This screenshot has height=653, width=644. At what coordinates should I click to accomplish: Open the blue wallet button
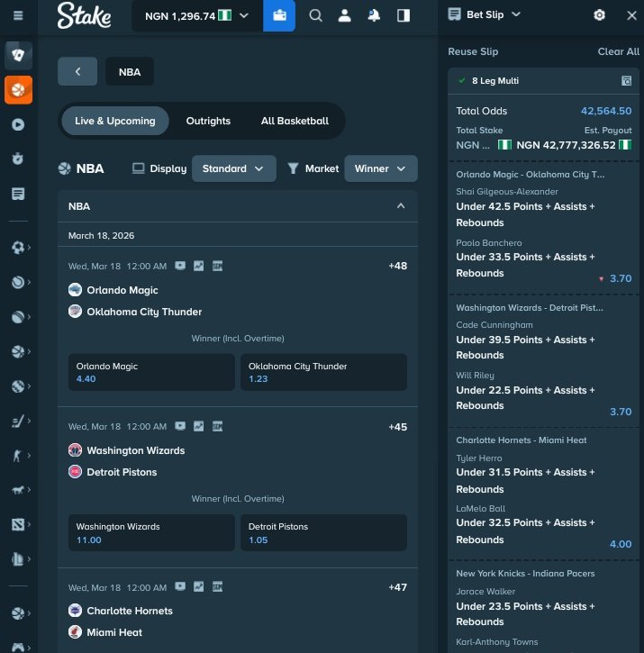279,16
